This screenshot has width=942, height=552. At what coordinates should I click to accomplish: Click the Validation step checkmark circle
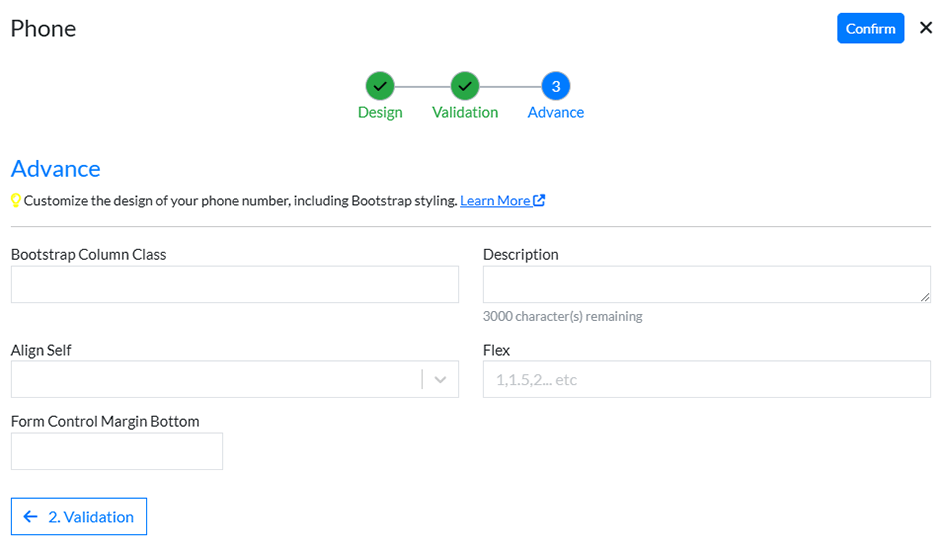465,86
